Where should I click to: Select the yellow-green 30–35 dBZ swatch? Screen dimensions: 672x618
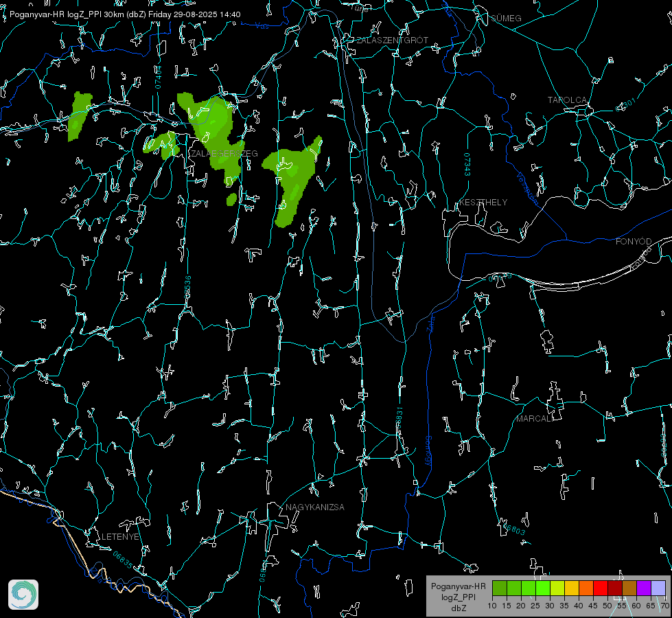click(x=557, y=588)
